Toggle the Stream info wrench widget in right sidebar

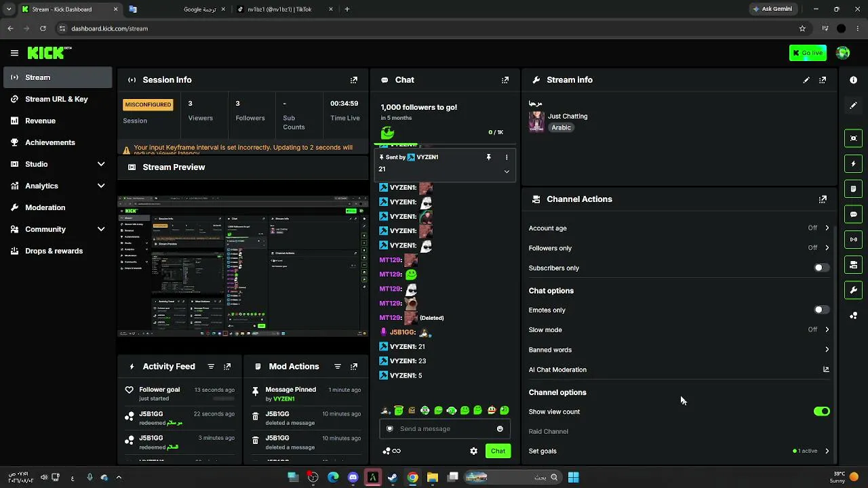tap(854, 290)
